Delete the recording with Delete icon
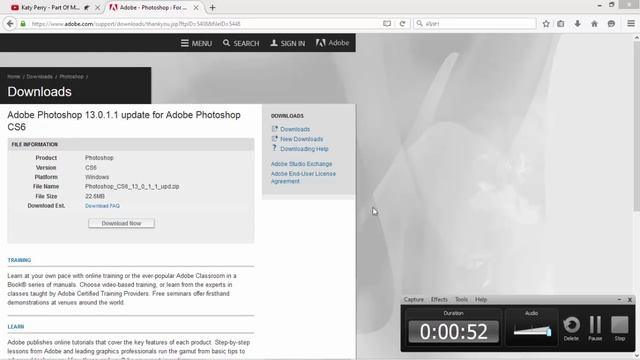Screen dimensions: 640x360 571,328
